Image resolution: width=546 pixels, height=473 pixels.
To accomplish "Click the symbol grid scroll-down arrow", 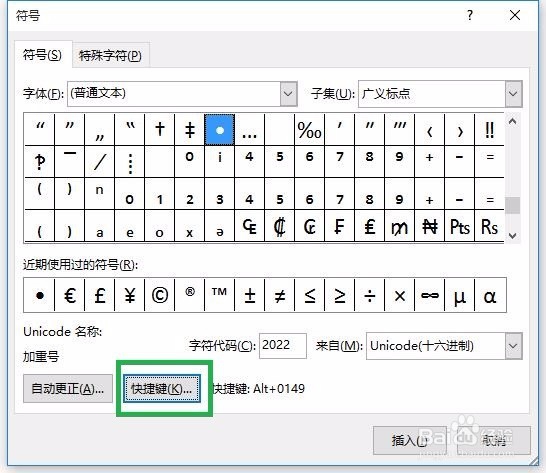I will 512,235.
